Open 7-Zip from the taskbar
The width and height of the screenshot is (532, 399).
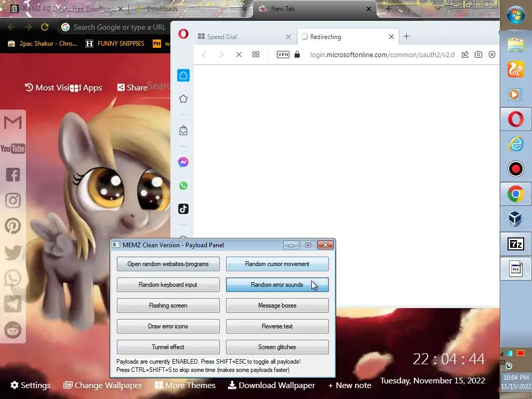(x=516, y=244)
